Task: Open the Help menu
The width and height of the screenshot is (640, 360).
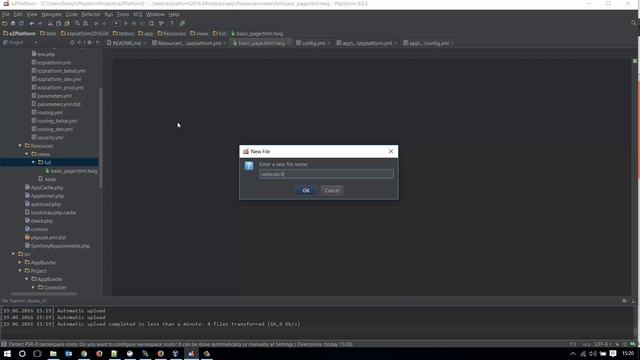Action: 174,14
